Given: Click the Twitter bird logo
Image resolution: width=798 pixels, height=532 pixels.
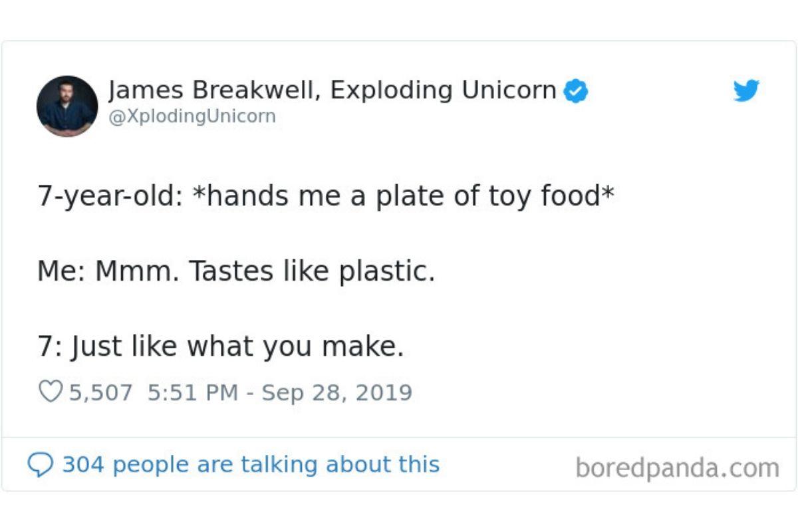Looking at the screenshot, I should pos(746,90).
